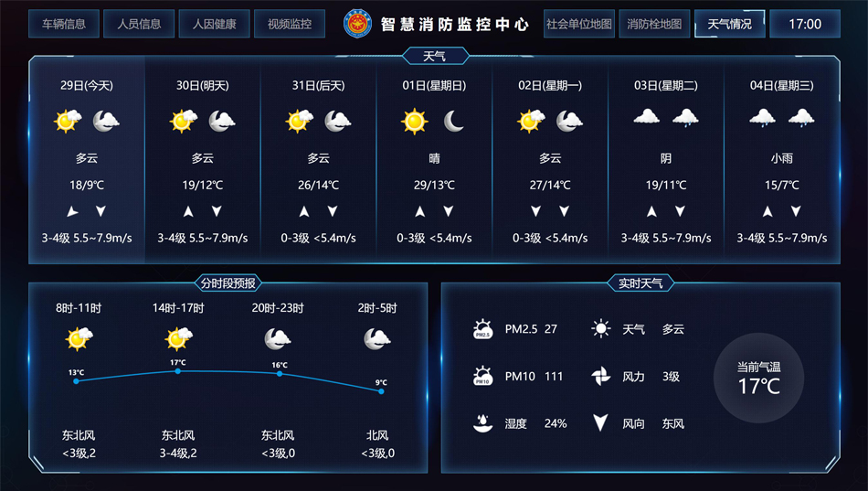Click the sun icon beside 天气 in 实时天气
868x491 pixels.
coord(600,329)
